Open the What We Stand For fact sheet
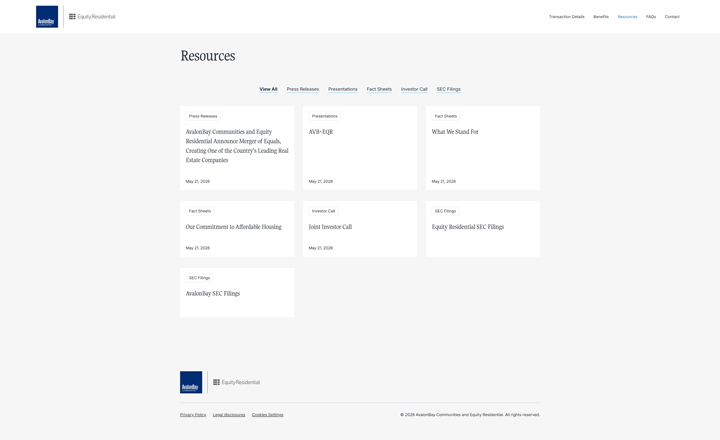 tap(483, 148)
